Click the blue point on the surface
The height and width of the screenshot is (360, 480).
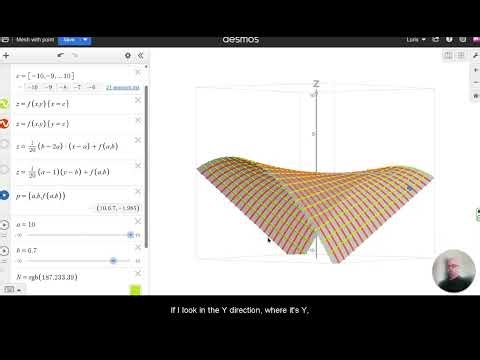tap(410, 188)
